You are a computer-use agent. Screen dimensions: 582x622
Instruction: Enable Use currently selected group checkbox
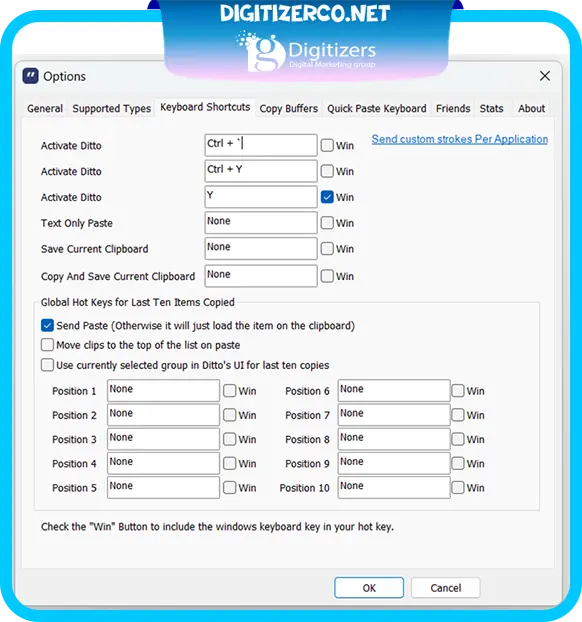[47, 365]
